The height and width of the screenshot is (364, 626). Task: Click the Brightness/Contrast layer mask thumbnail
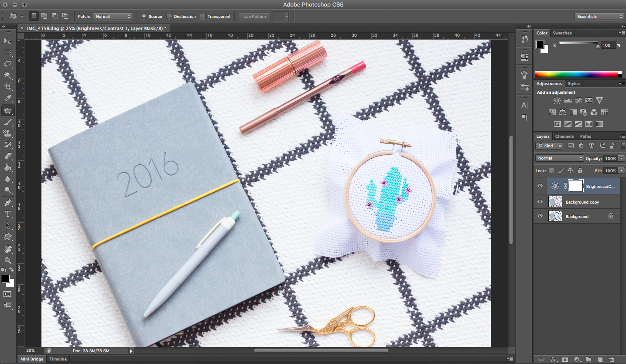coord(576,186)
